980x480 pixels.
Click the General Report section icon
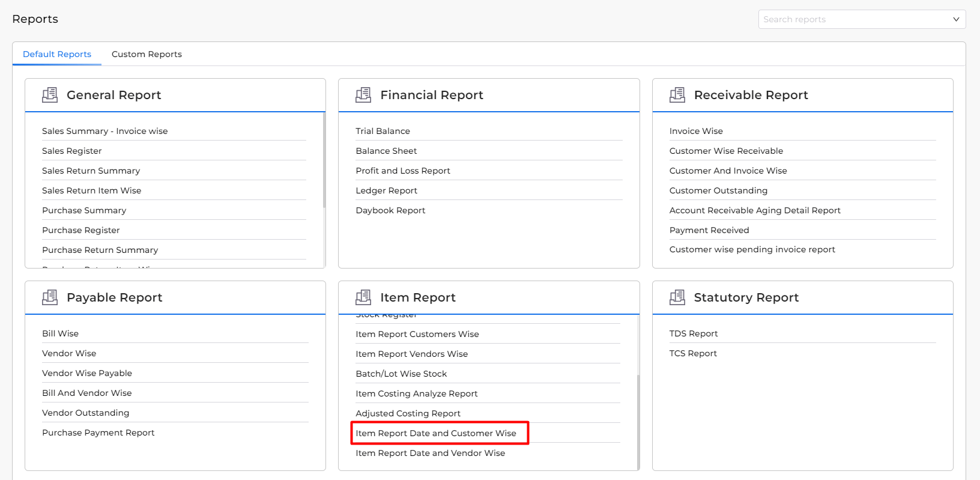coord(50,95)
